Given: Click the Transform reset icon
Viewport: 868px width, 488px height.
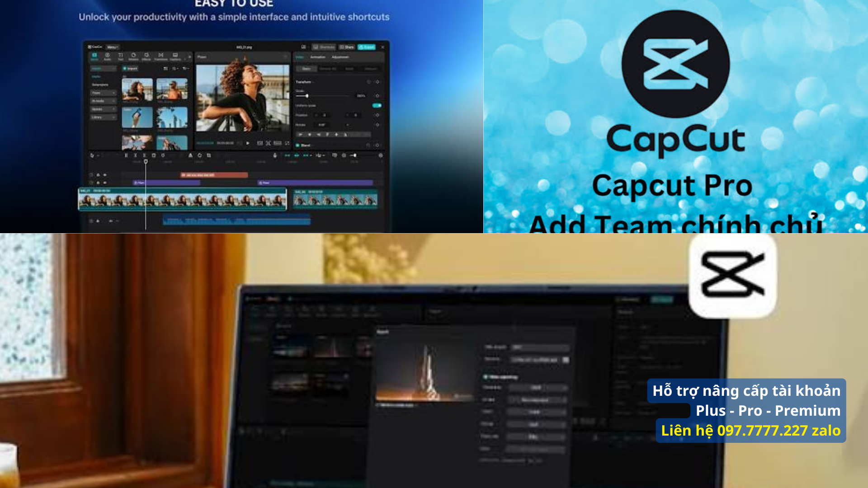Looking at the screenshot, I should point(368,82).
